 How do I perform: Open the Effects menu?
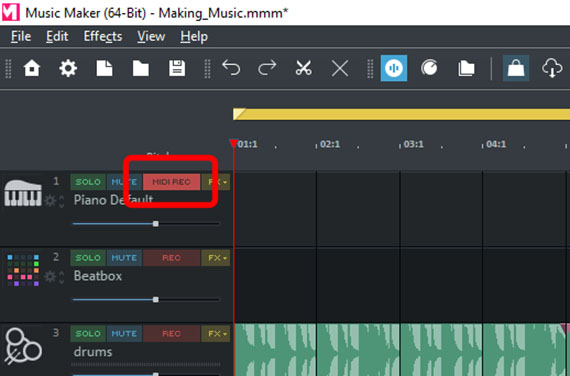[x=103, y=36]
